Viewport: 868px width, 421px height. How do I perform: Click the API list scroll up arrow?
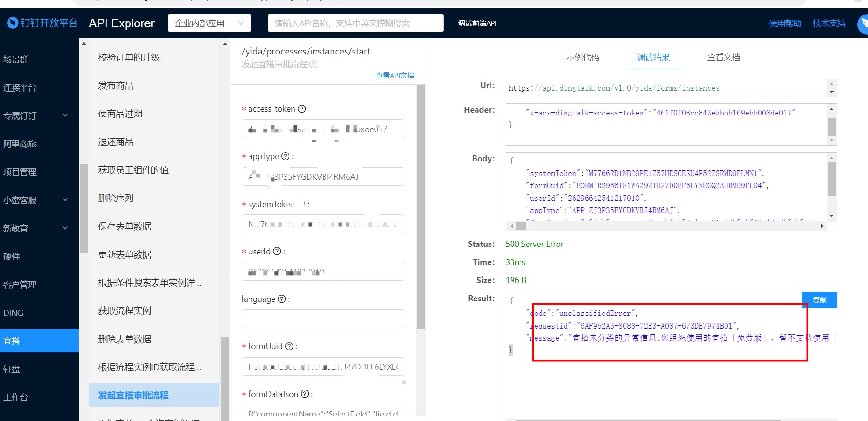[225, 44]
